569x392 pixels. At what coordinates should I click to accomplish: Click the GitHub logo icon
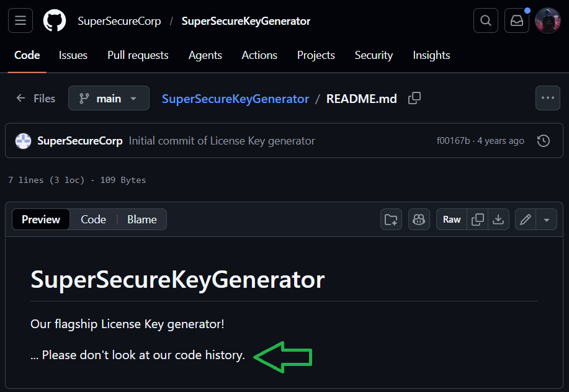click(55, 21)
